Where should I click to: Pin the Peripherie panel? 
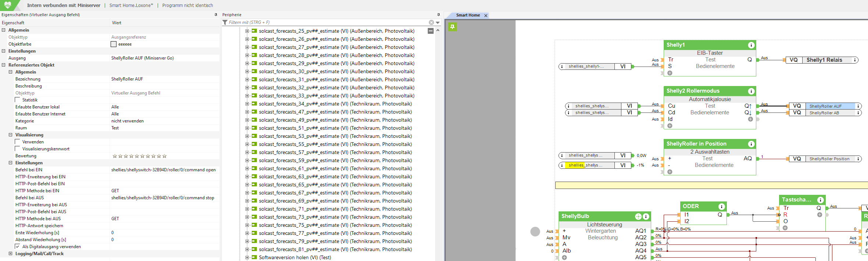coord(438,15)
